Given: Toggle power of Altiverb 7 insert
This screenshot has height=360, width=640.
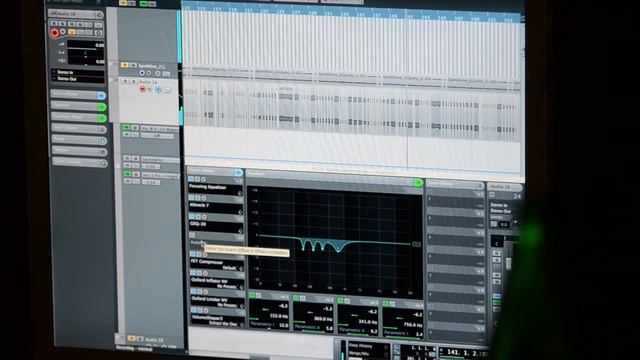Looking at the screenshot, I should pos(191,198).
